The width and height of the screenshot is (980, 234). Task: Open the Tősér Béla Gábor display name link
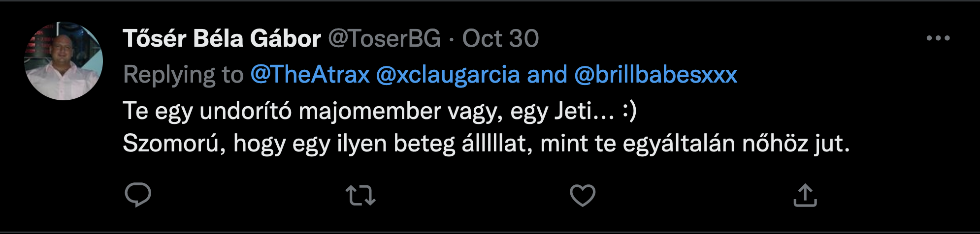[x=222, y=38]
